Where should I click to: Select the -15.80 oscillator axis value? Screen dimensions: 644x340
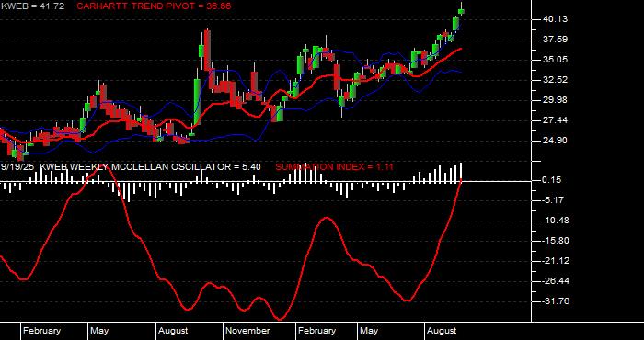click(x=555, y=241)
